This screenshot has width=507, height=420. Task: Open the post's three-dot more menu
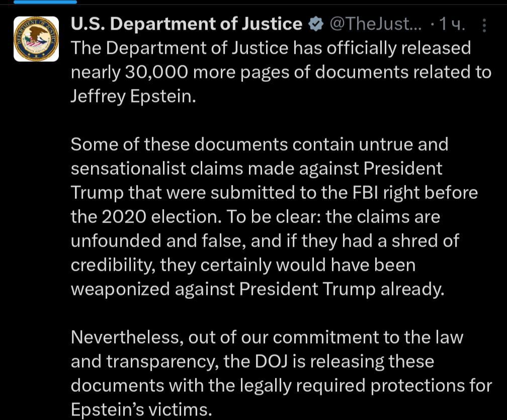(x=484, y=25)
